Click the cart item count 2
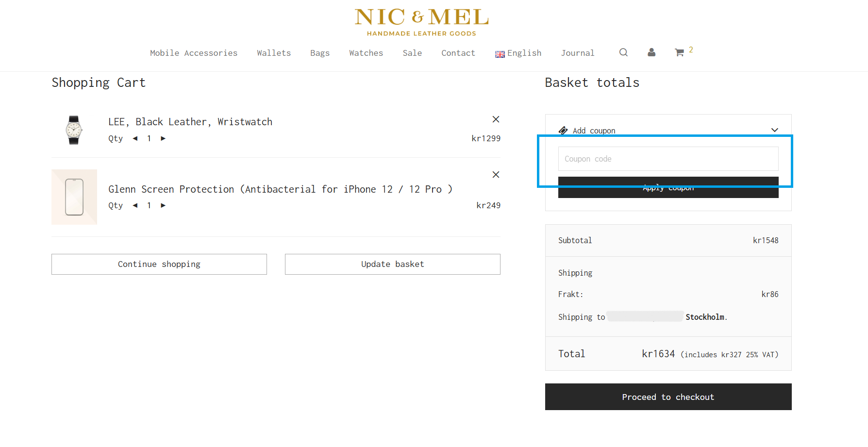Viewport: 868px width, 447px height. tap(691, 50)
